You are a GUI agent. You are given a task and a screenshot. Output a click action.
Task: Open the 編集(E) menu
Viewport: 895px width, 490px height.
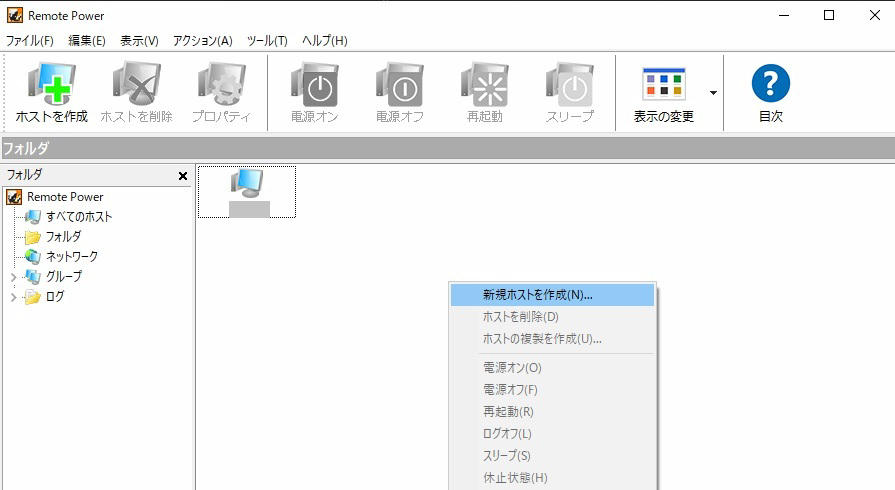[87, 41]
